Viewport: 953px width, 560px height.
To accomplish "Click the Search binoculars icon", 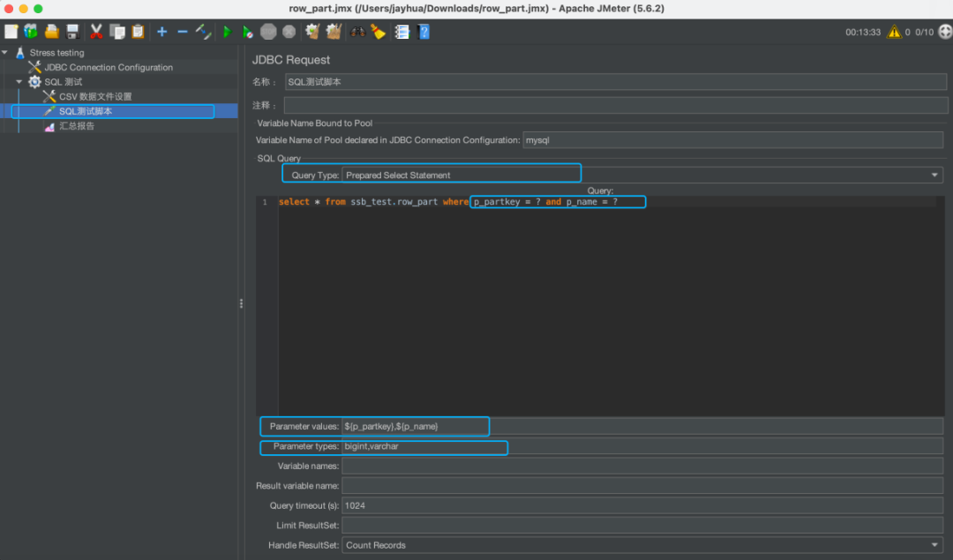I will point(357,32).
